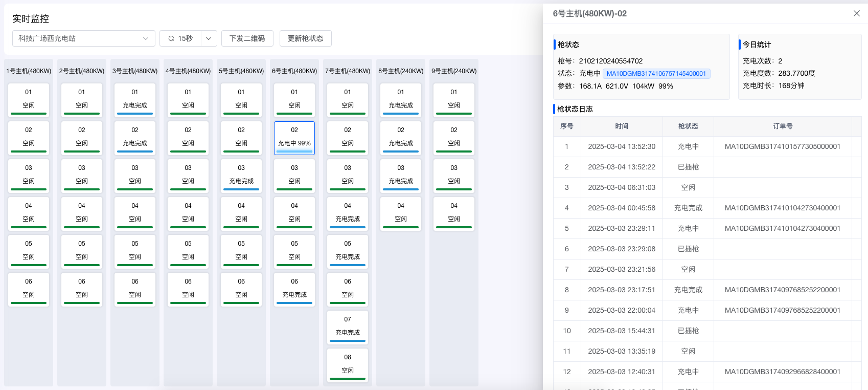Select gun 04 空闲 under 9号主机(240KW)
Viewport: 868px width, 390px height.
pyautogui.click(x=454, y=214)
